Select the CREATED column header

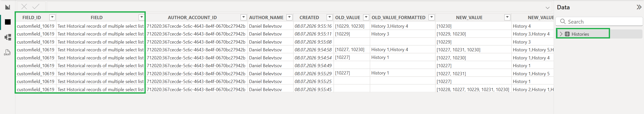309,17
